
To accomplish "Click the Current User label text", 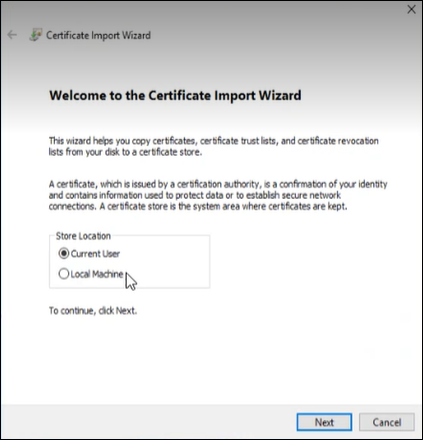I will [95, 254].
